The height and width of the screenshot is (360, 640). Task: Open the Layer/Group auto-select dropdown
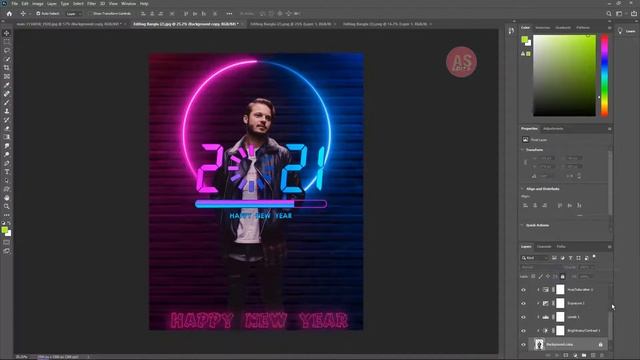coord(74,13)
